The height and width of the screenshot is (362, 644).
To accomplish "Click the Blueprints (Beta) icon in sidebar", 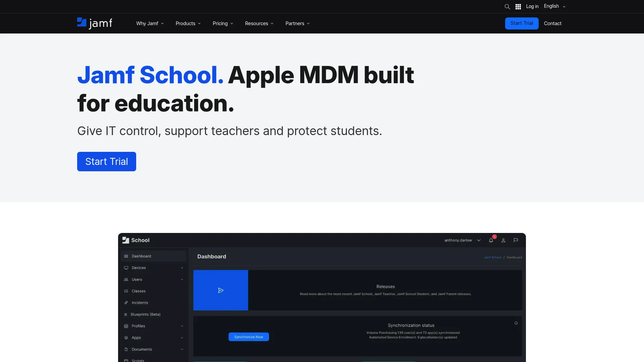I will (126, 315).
